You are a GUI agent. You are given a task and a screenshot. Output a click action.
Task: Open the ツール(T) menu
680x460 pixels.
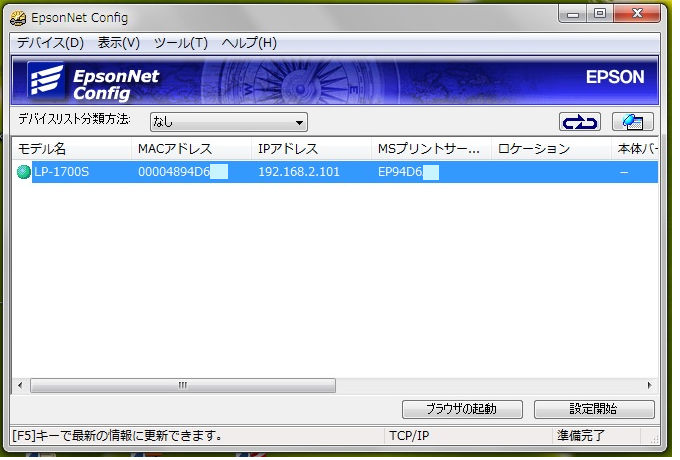(181, 43)
